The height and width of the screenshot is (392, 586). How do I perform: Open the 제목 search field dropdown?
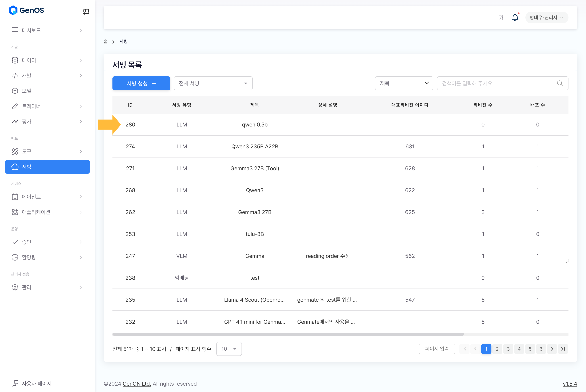coord(404,83)
